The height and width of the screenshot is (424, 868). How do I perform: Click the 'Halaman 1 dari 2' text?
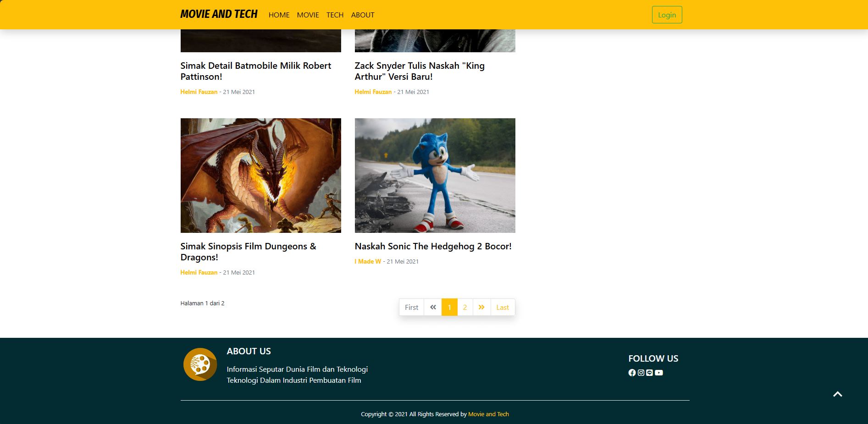pyautogui.click(x=202, y=303)
